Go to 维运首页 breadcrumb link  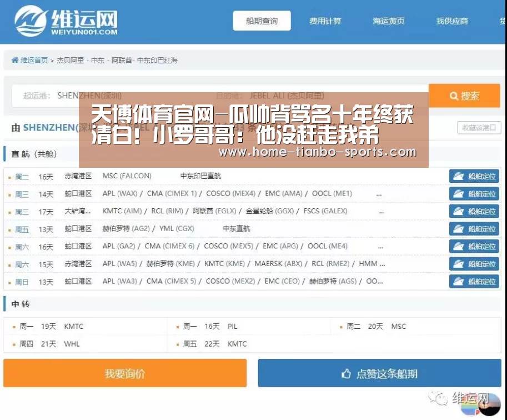pos(34,60)
